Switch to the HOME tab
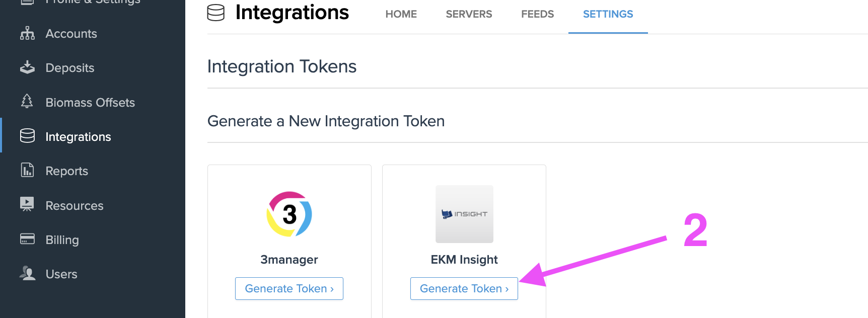This screenshot has height=318, width=868. (x=401, y=14)
